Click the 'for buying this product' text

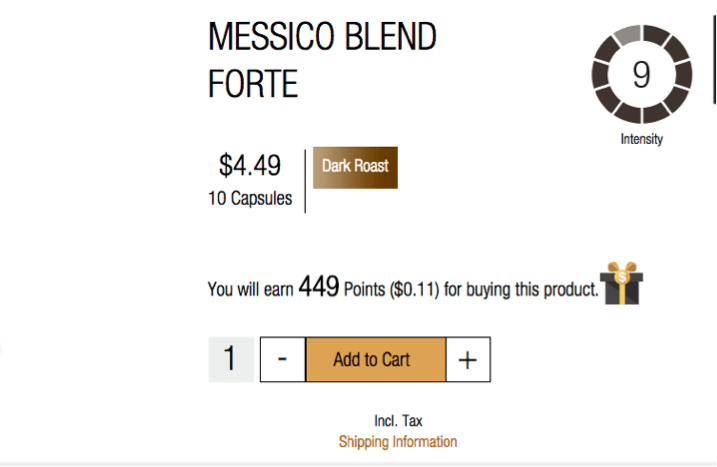(x=521, y=290)
